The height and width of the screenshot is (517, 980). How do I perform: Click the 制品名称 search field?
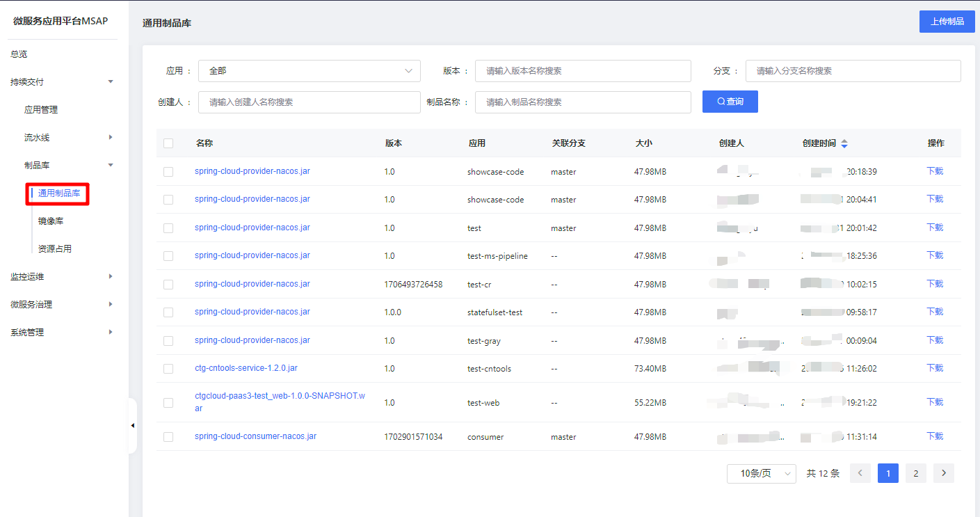point(583,102)
